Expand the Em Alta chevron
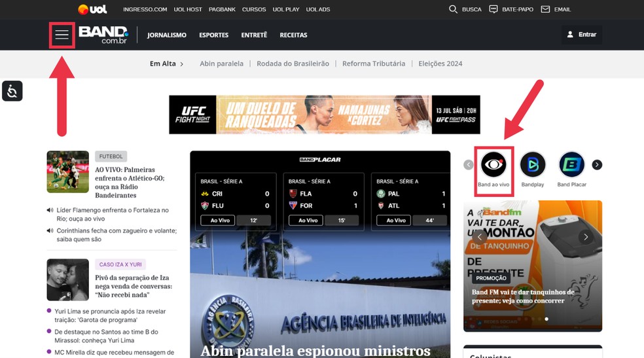The height and width of the screenshot is (358, 644). coord(181,64)
